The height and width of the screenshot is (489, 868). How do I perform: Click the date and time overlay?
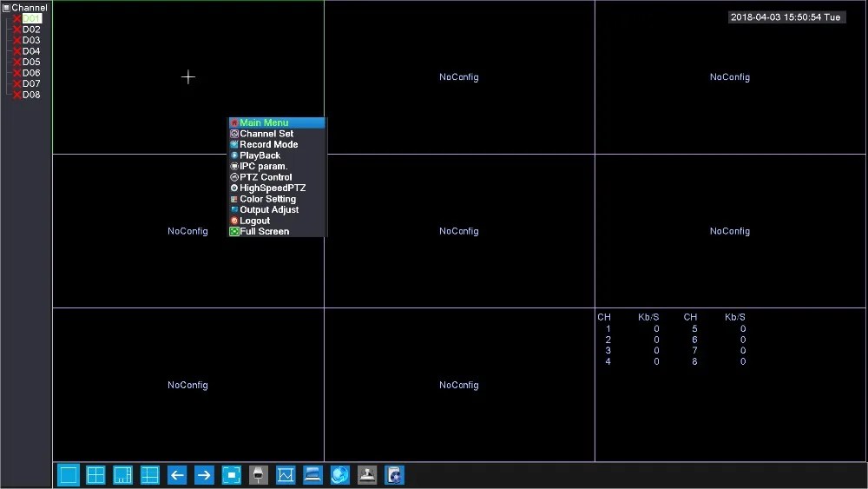(786, 17)
